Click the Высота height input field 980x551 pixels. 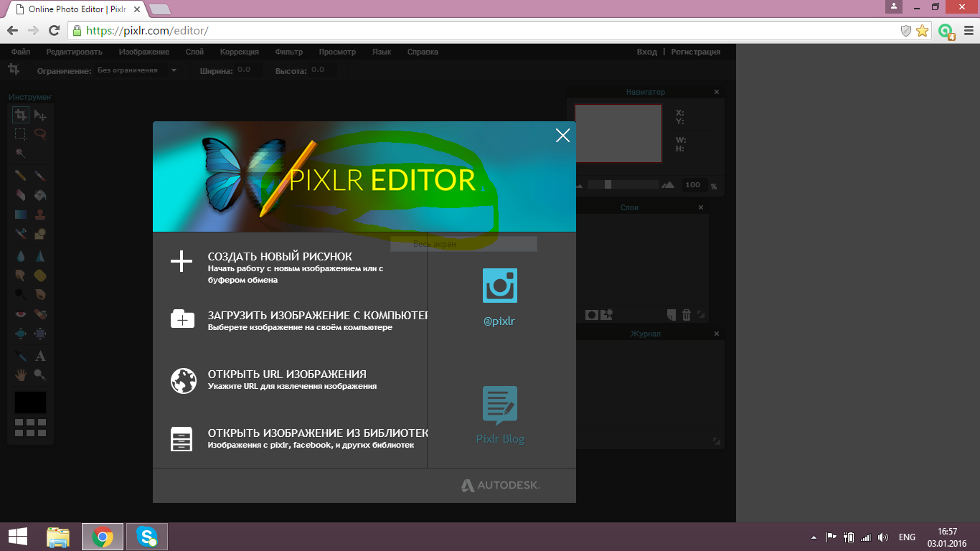click(322, 70)
